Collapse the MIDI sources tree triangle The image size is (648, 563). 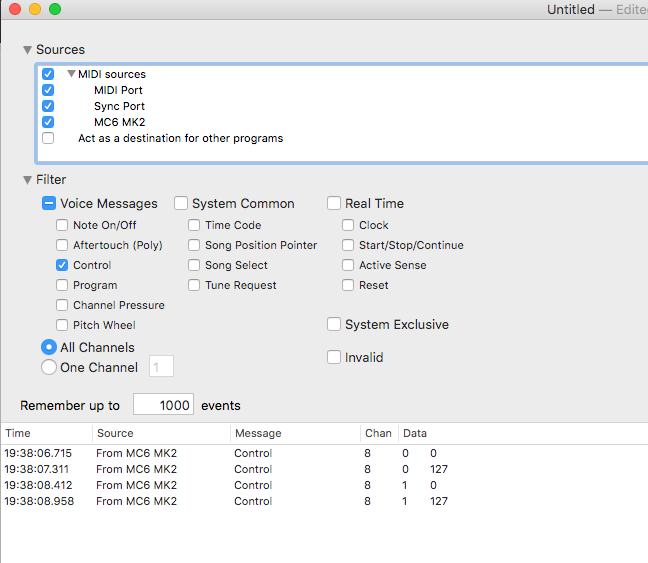[71, 74]
